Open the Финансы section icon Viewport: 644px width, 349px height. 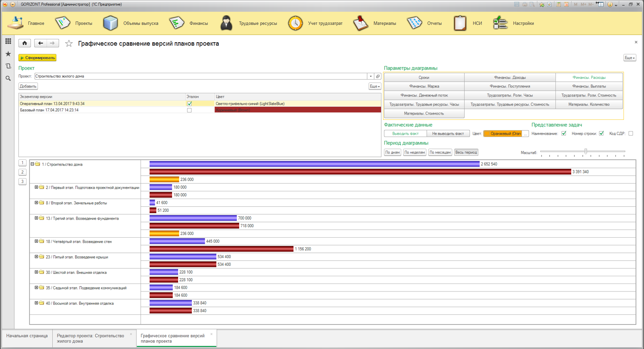tap(176, 23)
